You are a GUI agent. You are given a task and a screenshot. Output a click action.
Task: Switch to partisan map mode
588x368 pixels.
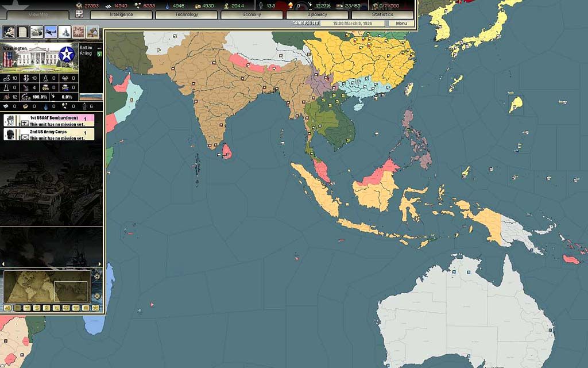point(56,308)
